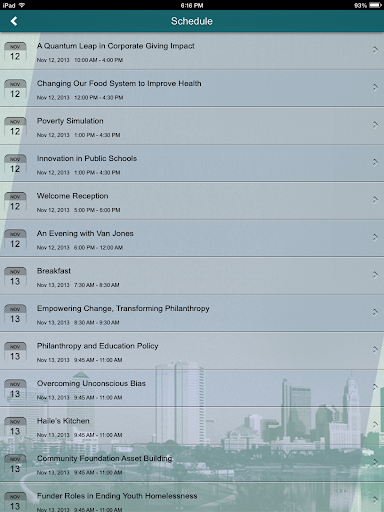Screen dimensions: 384x512
Task: Click the chevron on the Innovation in Public Schools row
Action: (x=375, y=162)
